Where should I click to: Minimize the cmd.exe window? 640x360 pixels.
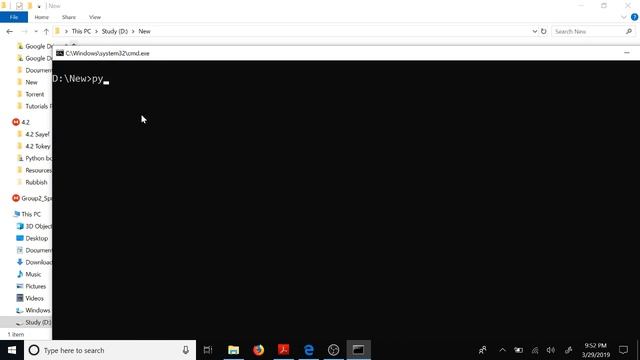627,53
